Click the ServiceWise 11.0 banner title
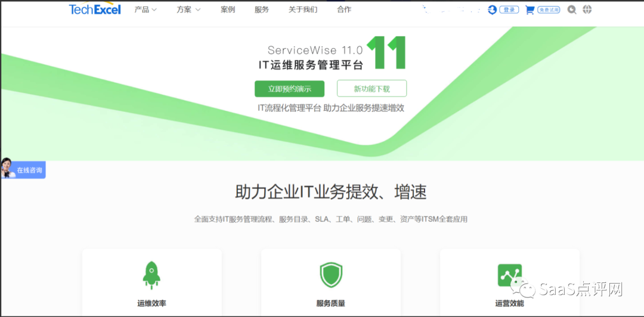This screenshot has height=317, width=644. pyautogui.click(x=315, y=51)
